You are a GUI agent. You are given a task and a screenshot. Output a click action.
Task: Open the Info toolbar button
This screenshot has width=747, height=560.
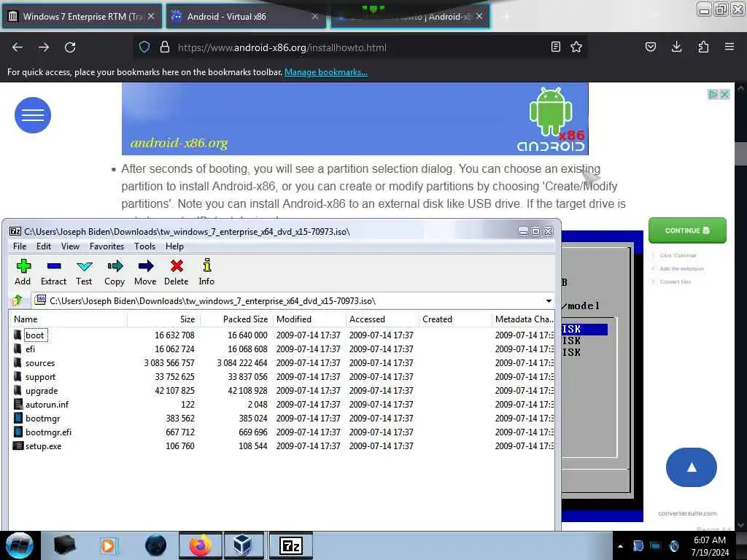coord(206,272)
